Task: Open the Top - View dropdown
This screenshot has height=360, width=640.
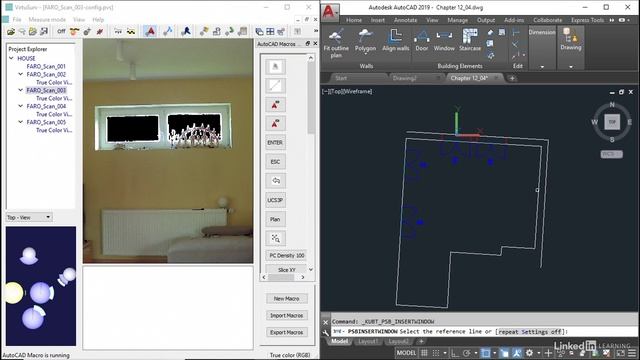Action: (29, 218)
